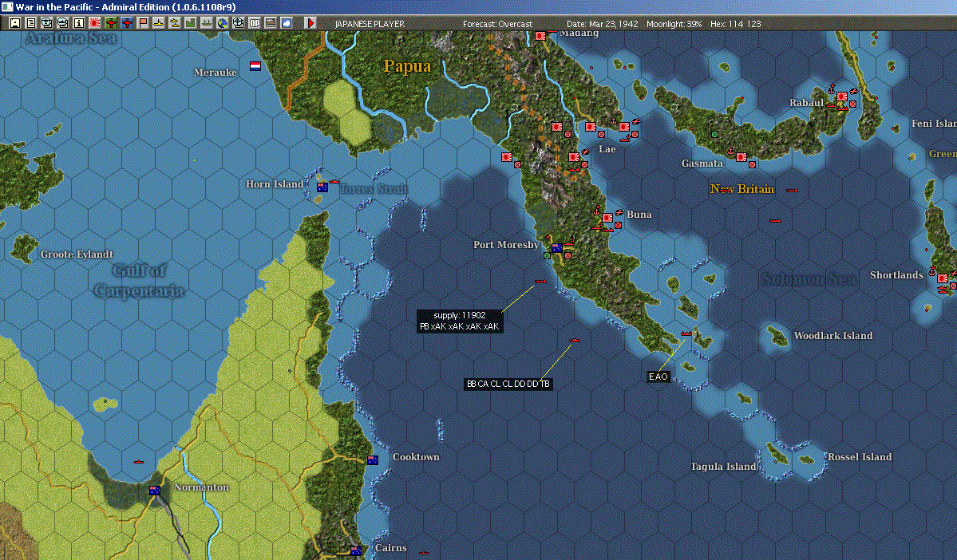Click the Cooktown map label
Viewport: 957px width, 560px height.
(416, 457)
